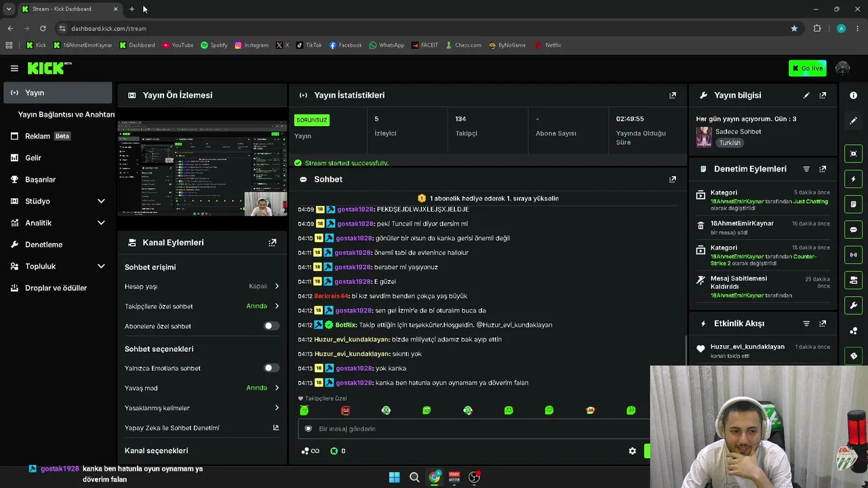Screen dimensions: 868x488
Task: Click username Berkreis44 in chat
Action: [x=331, y=296]
